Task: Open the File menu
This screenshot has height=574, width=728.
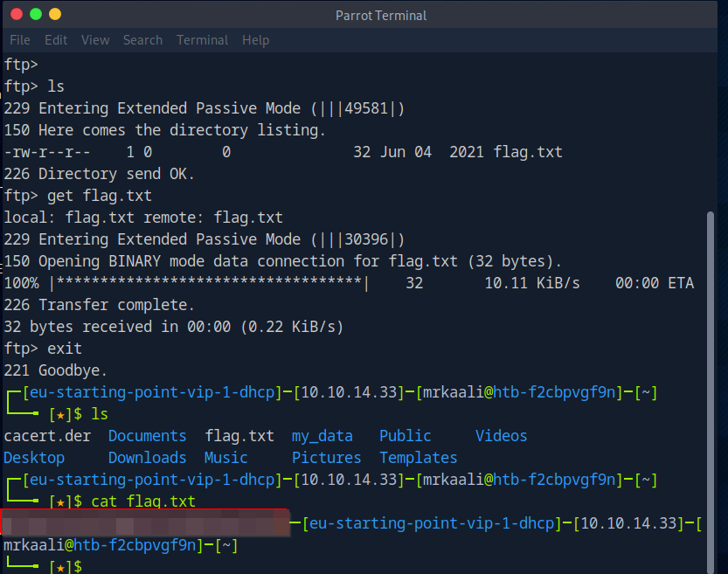Action: pyautogui.click(x=19, y=40)
